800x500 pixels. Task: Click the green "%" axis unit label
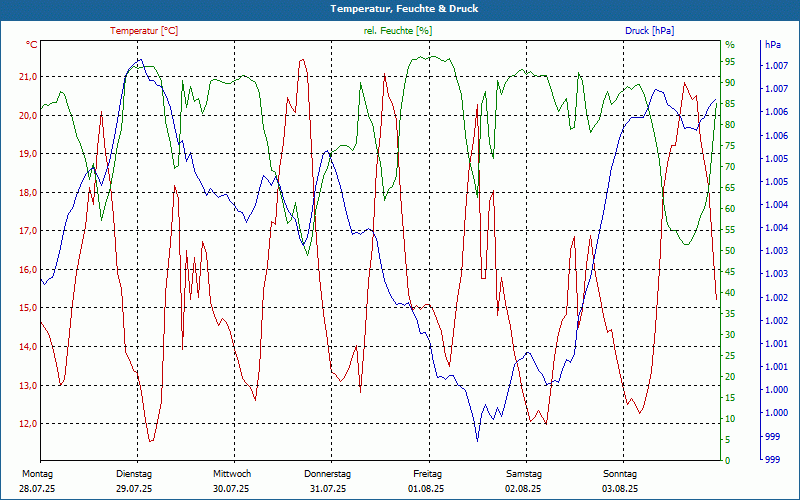(x=730, y=45)
